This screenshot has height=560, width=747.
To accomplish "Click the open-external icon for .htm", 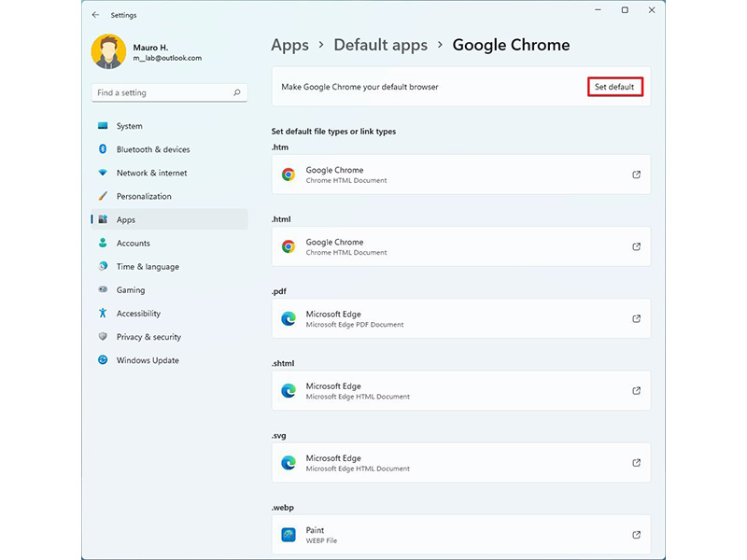I will (636, 175).
